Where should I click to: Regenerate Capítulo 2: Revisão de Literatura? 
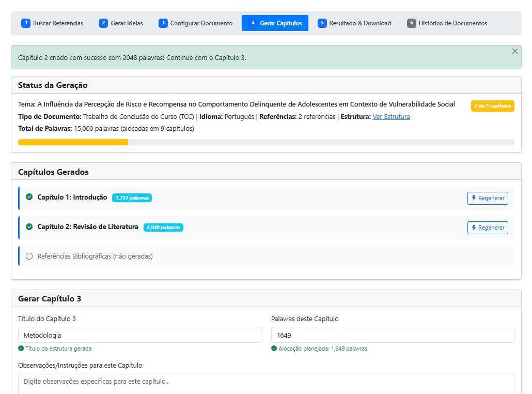click(488, 228)
